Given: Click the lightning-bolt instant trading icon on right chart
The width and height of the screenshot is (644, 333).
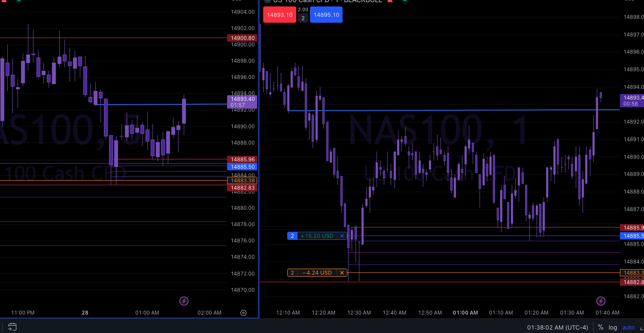Looking at the screenshot, I should pyautogui.click(x=600, y=301).
